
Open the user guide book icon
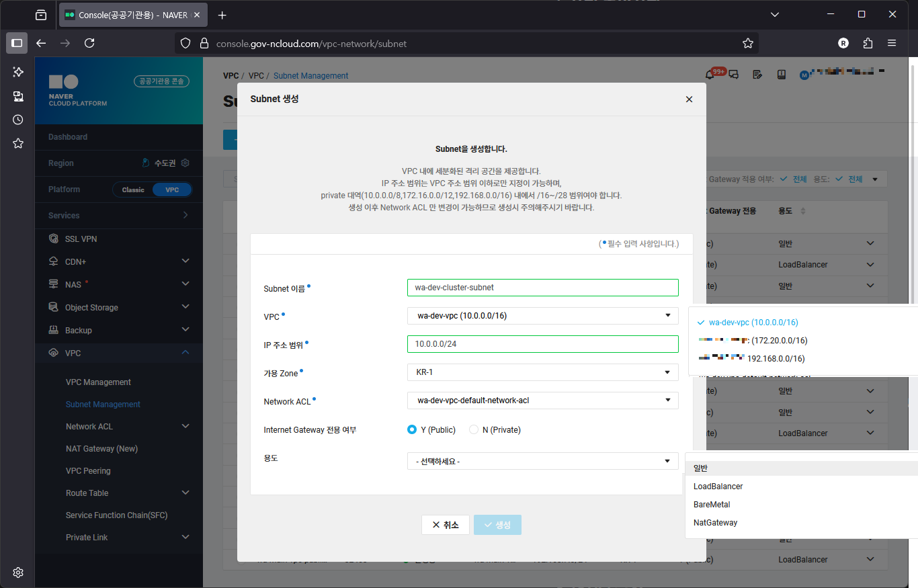coord(781,75)
